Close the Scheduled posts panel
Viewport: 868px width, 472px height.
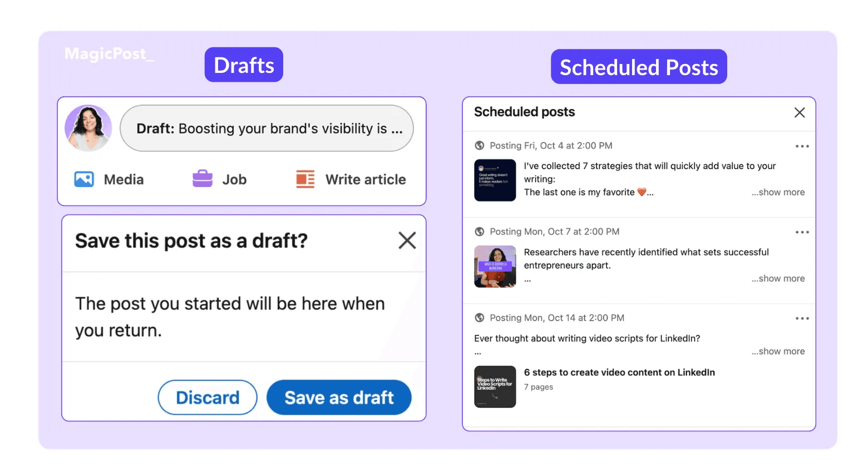click(800, 112)
